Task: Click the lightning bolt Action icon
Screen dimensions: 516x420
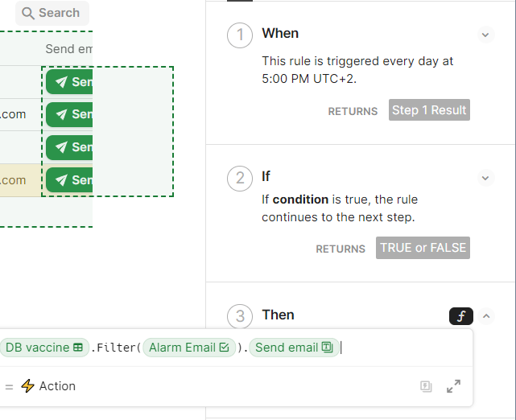Action: pyautogui.click(x=27, y=385)
